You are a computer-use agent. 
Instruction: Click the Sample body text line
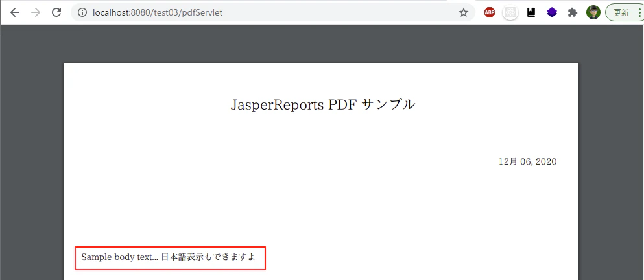169,257
